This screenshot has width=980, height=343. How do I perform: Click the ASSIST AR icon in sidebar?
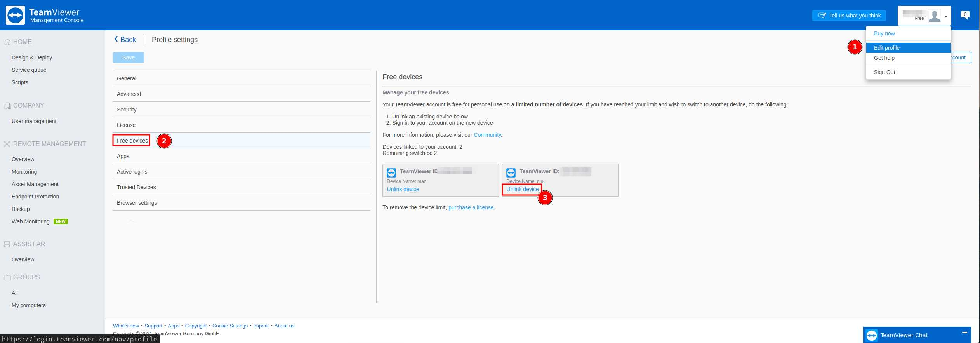[x=7, y=244]
